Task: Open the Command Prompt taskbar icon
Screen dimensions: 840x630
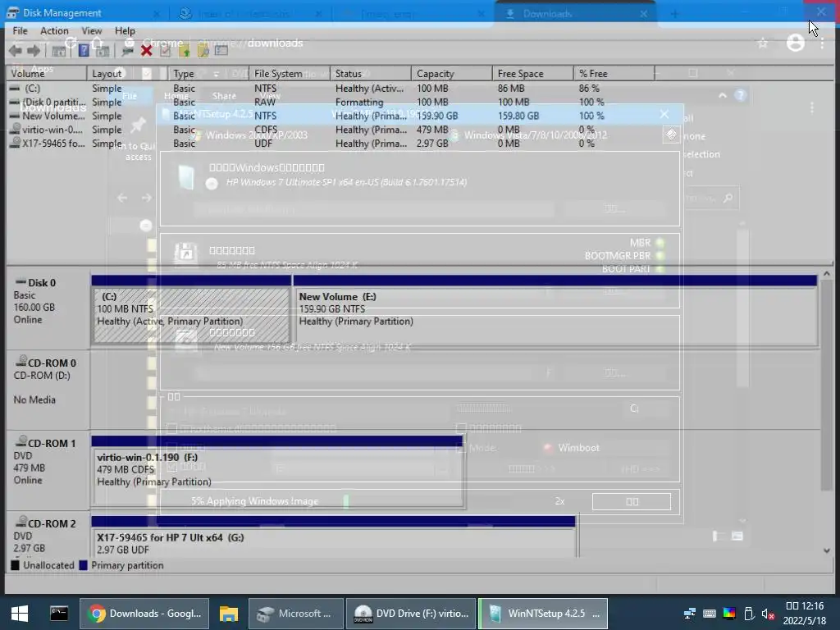Action: tap(59, 614)
